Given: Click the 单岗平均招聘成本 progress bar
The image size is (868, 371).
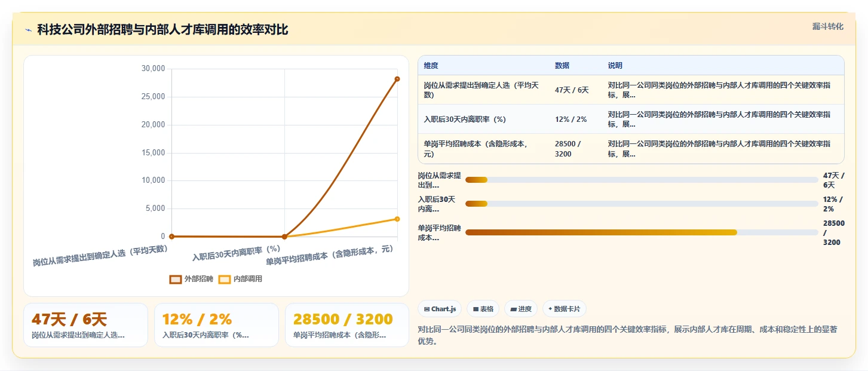Looking at the screenshot, I should pos(642,232).
